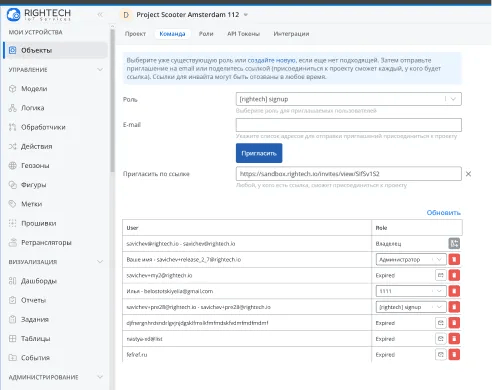The height and width of the screenshot is (390, 496).
Task: Change role dropdown set to Администратор
Action: tap(411, 259)
